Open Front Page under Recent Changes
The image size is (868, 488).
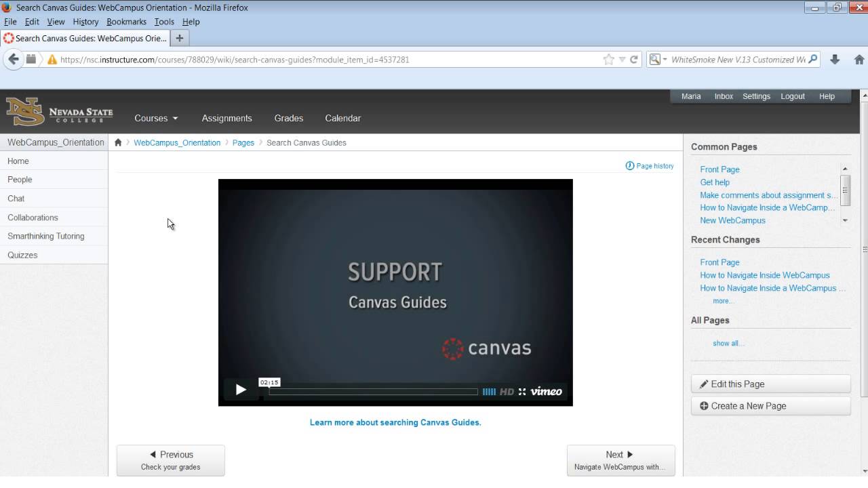click(719, 262)
